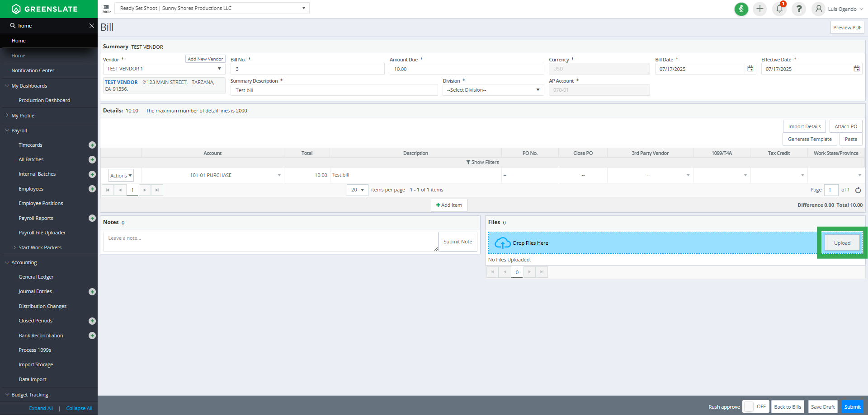Click the plus icon next to Timecards

pos(92,145)
